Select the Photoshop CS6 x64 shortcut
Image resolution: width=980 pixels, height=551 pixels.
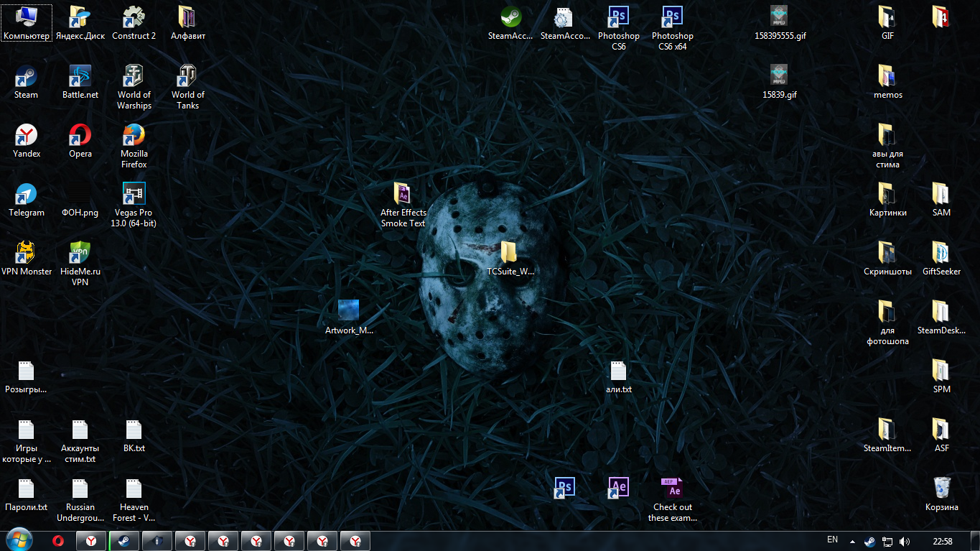tap(673, 28)
